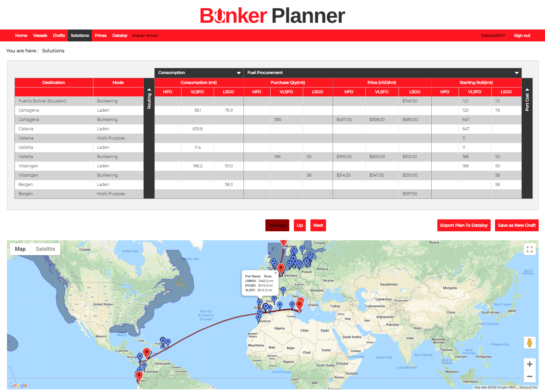The image size is (545, 392).
Task: Click the Google logo on the map
Action: point(18,385)
